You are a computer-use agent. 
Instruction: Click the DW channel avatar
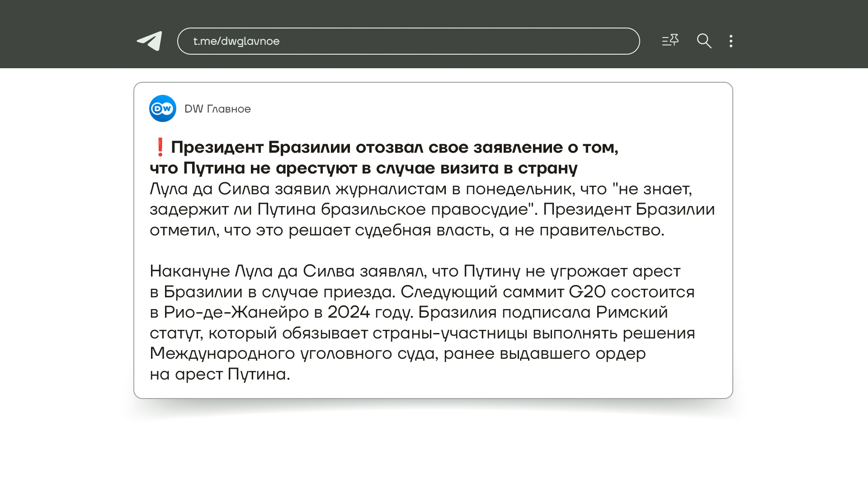point(163,108)
